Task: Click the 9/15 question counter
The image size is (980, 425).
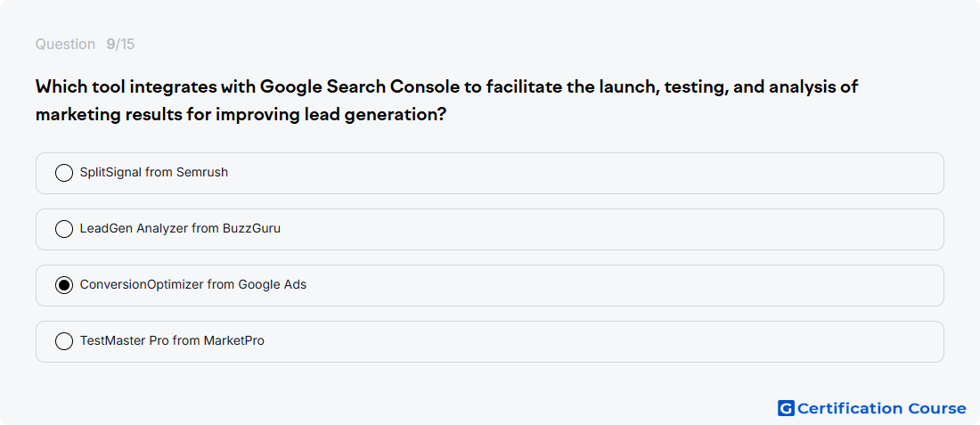Action: click(x=120, y=45)
